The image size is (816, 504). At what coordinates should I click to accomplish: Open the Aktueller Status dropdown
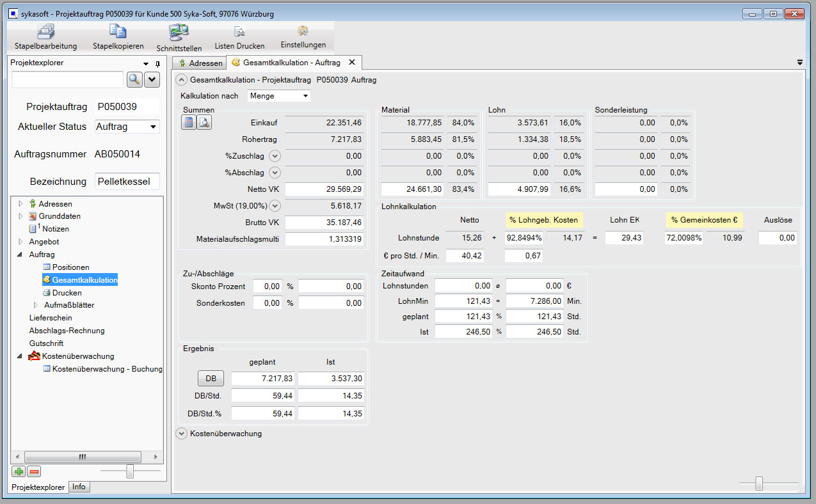click(x=153, y=127)
